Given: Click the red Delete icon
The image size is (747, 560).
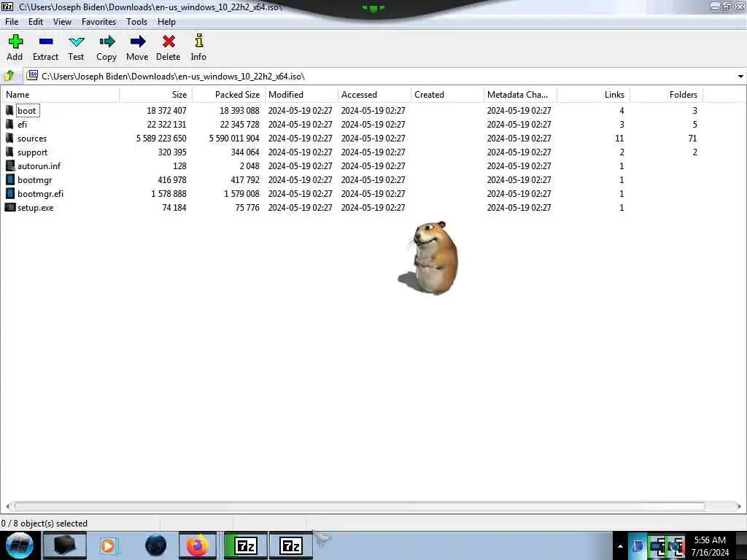Looking at the screenshot, I should point(169,42).
